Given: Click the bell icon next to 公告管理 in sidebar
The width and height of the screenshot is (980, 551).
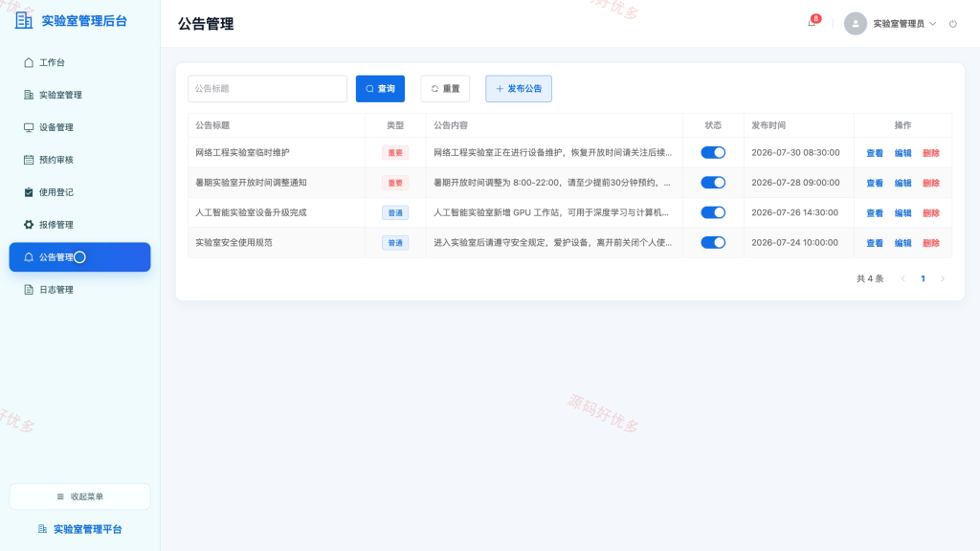Looking at the screenshot, I should click(x=29, y=257).
